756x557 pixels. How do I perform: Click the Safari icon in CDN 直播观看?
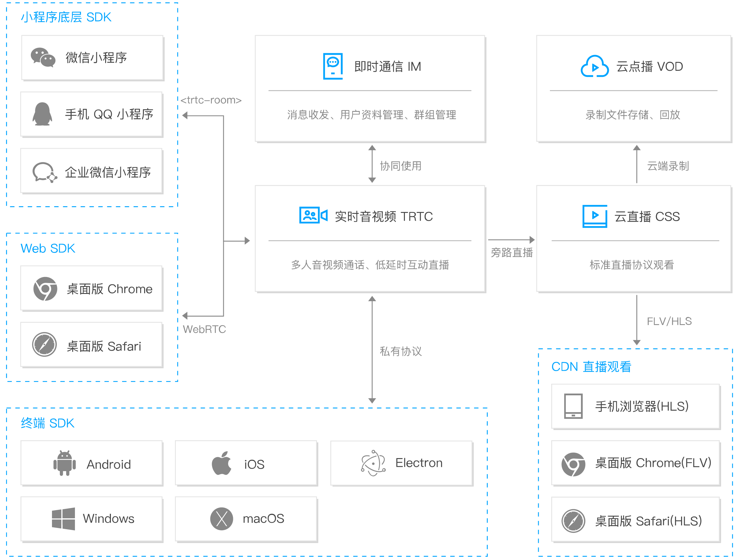[573, 521]
